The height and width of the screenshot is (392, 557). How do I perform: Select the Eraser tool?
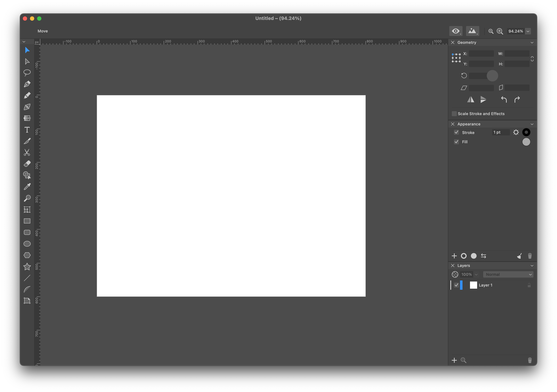(x=27, y=164)
